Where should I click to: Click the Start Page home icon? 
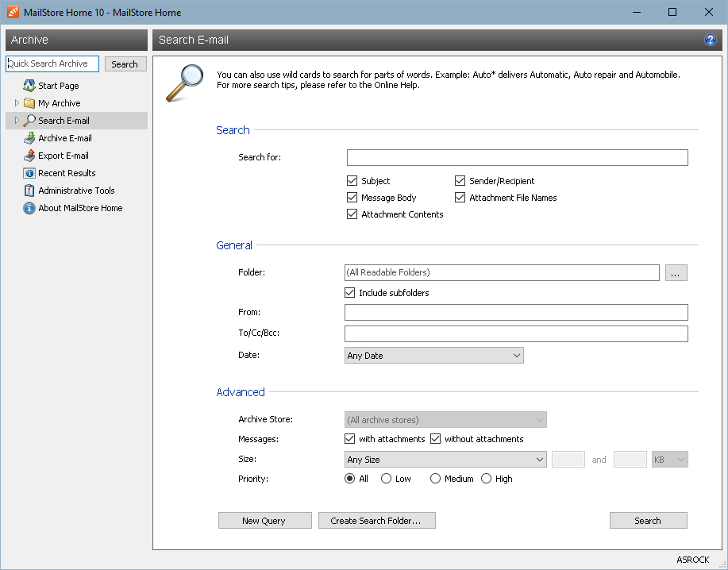click(x=29, y=86)
